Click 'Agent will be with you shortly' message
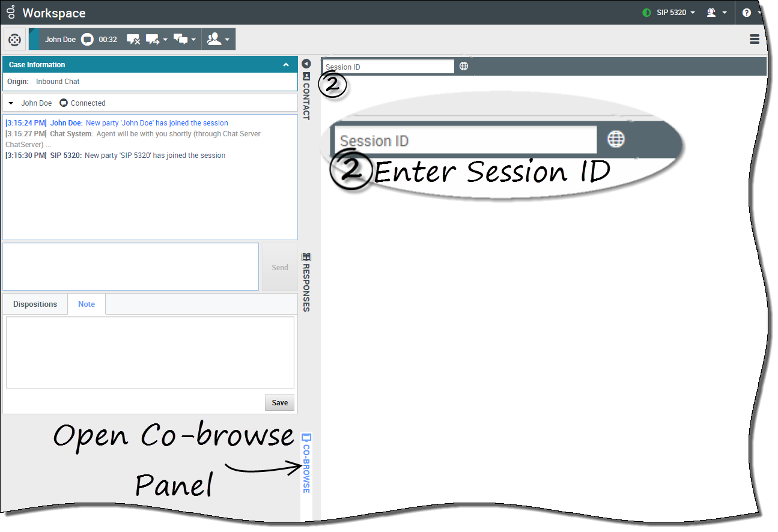This screenshot has width=778, height=532. point(133,139)
